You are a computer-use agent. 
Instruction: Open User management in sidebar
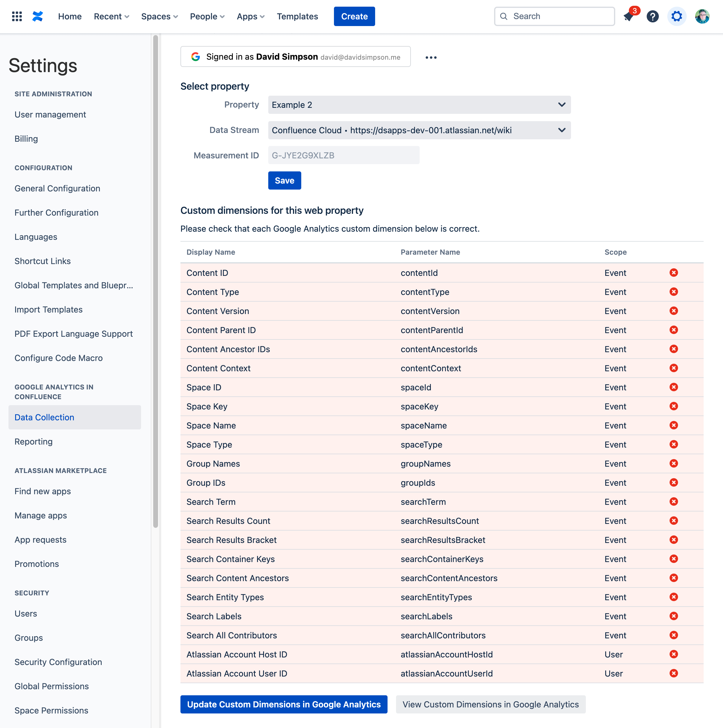pyautogui.click(x=50, y=114)
